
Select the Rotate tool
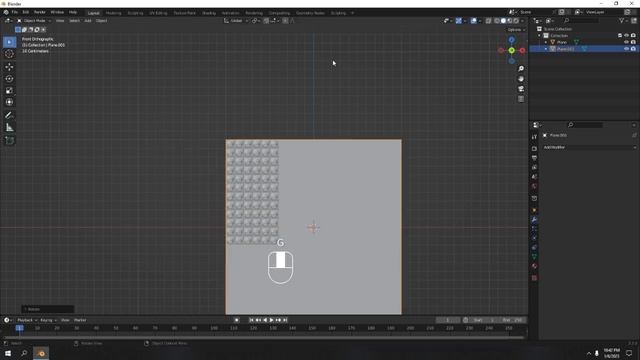pyautogui.click(x=9, y=79)
